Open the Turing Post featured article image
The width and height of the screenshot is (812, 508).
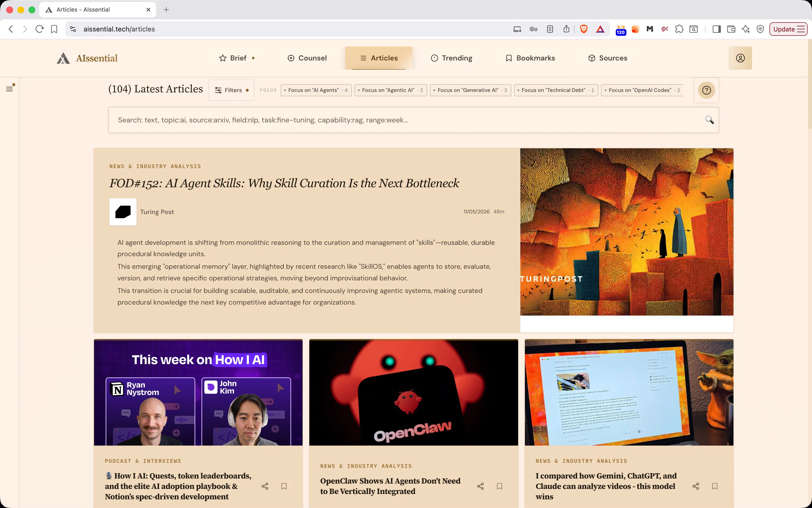click(626, 232)
